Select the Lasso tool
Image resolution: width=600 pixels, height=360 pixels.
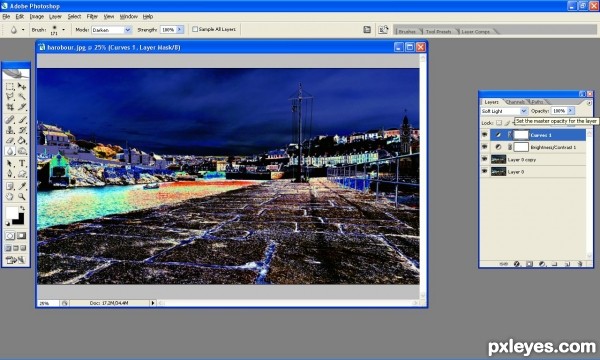[x=10, y=96]
